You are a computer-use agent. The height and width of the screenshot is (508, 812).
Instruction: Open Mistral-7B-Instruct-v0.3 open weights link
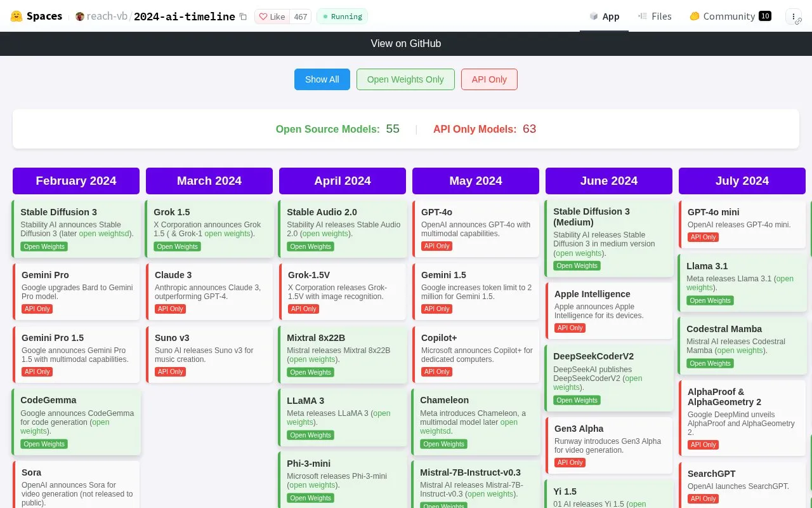pyautogui.click(x=490, y=494)
